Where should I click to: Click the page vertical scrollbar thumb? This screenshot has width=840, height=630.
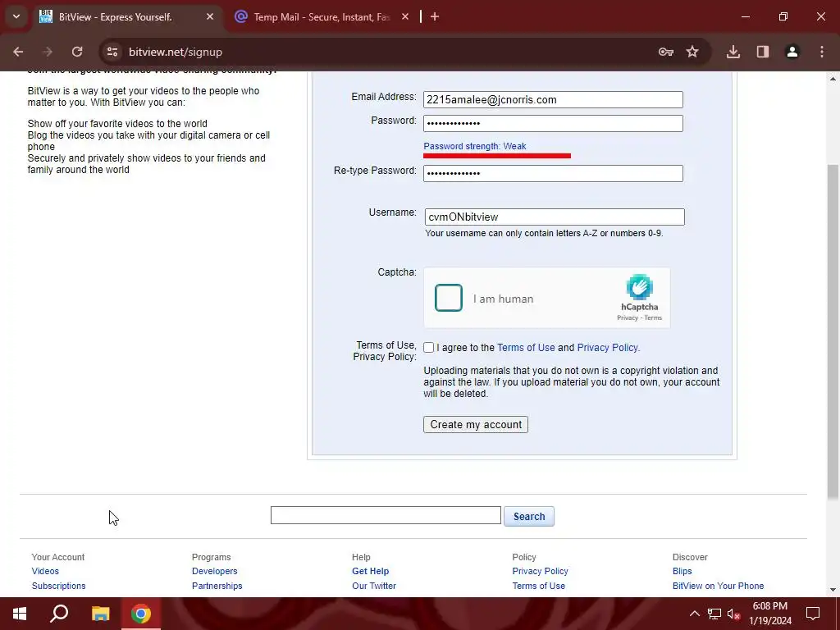pyautogui.click(x=833, y=332)
